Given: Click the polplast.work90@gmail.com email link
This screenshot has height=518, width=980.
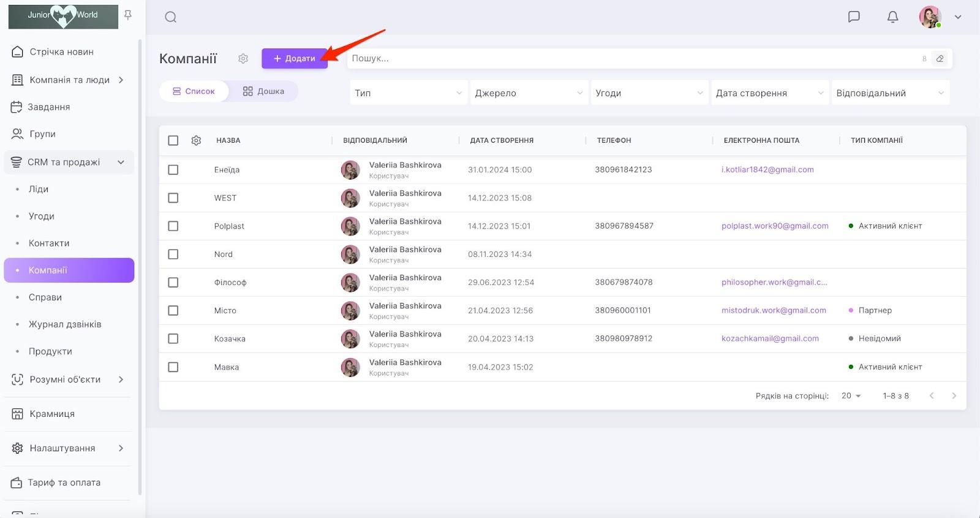Looking at the screenshot, I should click(x=775, y=226).
